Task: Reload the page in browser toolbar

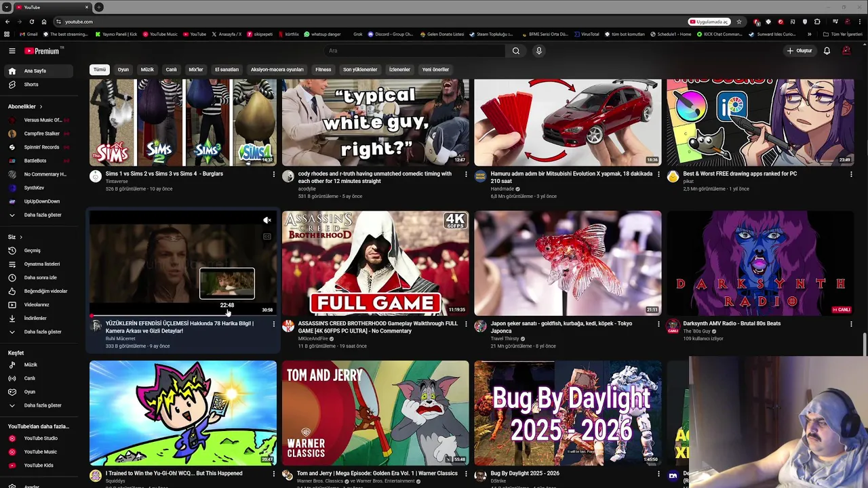Action: pos(31,22)
